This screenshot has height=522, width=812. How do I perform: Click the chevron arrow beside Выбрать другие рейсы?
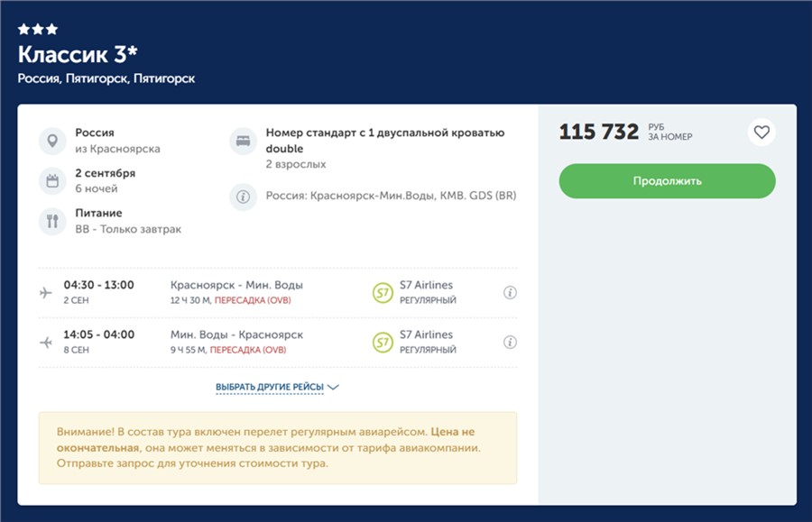(x=333, y=388)
